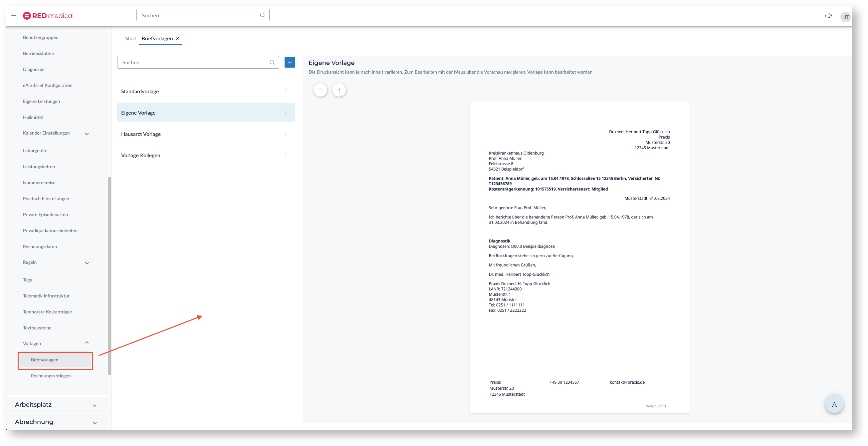Open three-dot menu for Hausarzt Vorlage
Image resolution: width=868 pixels, height=446 pixels.
[x=286, y=134]
